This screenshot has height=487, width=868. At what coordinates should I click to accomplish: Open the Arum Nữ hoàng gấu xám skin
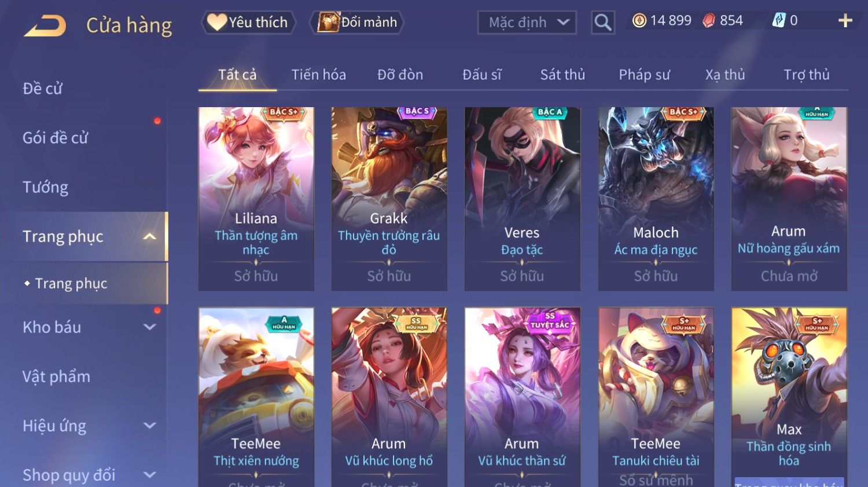coord(789,199)
